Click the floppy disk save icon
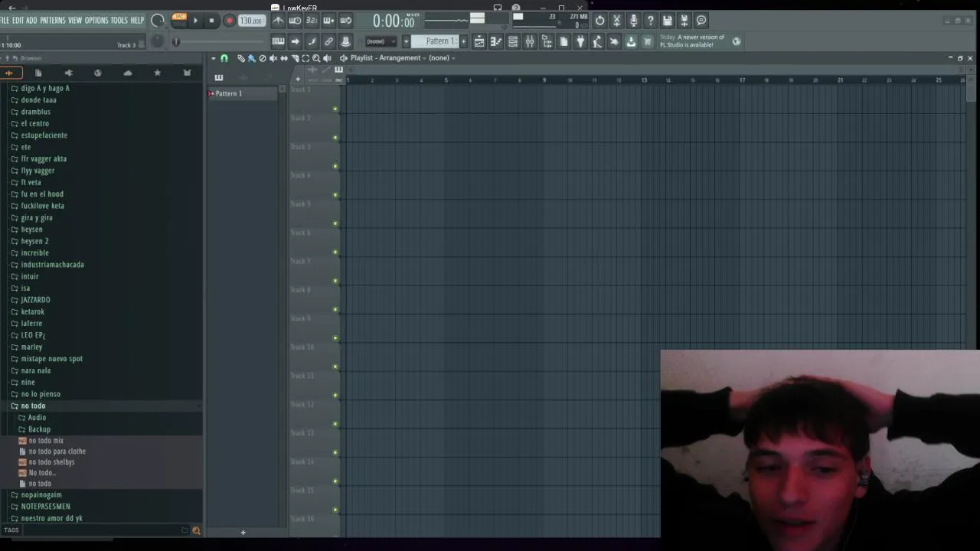The height and width of the screenshot is (551, 980). pyautogui.click(x=667, y=21)
